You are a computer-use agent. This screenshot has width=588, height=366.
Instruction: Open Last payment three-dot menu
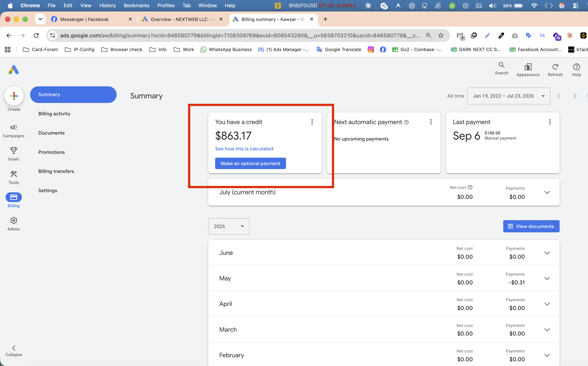coord(550,122)
